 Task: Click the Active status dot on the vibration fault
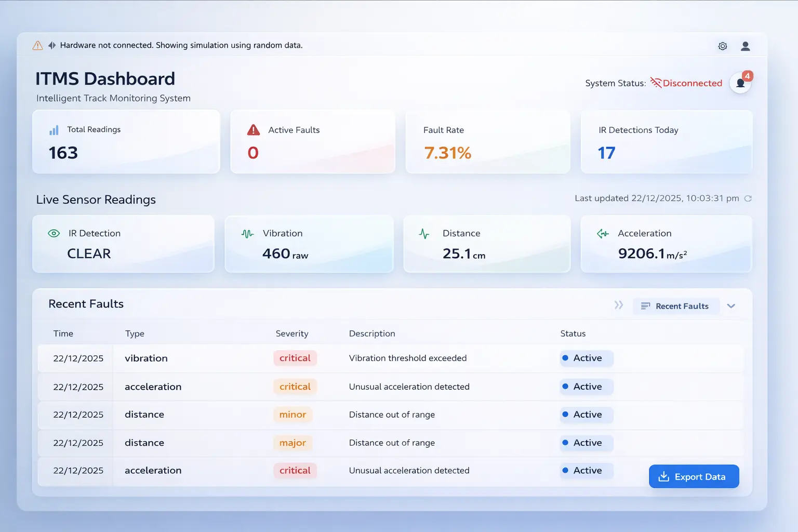pos(566,358)
